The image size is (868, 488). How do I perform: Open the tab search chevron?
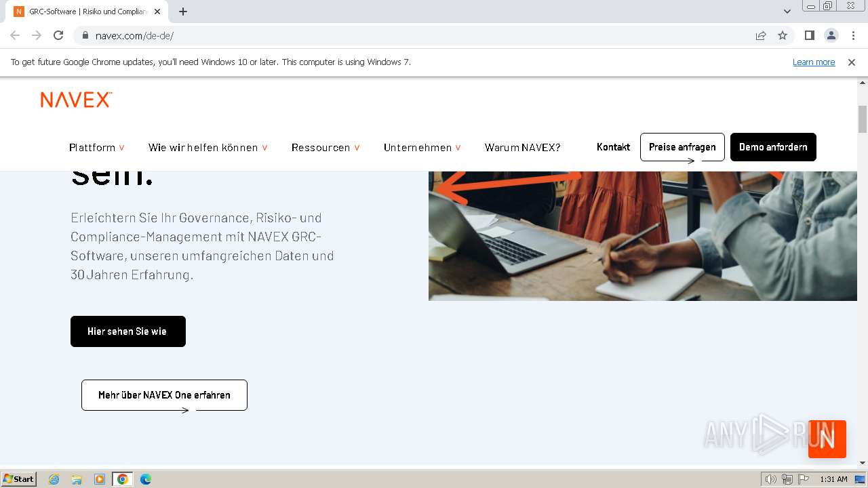coord(787,12)
